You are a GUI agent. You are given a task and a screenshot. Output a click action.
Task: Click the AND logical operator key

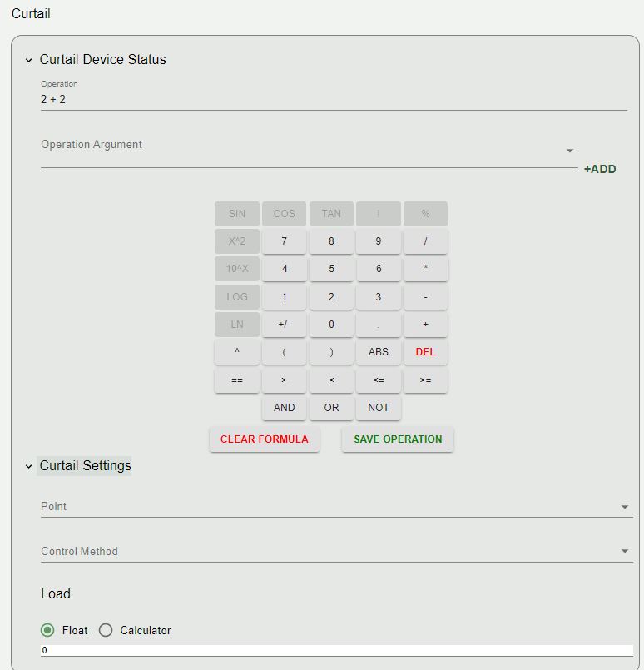284,407
